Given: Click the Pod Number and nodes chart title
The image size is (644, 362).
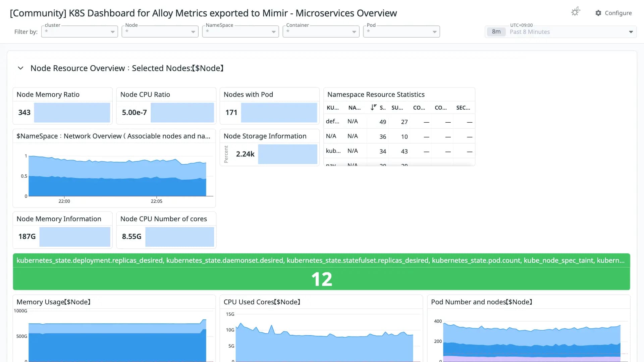Looking at the screenshot, I should click(482, 302).
